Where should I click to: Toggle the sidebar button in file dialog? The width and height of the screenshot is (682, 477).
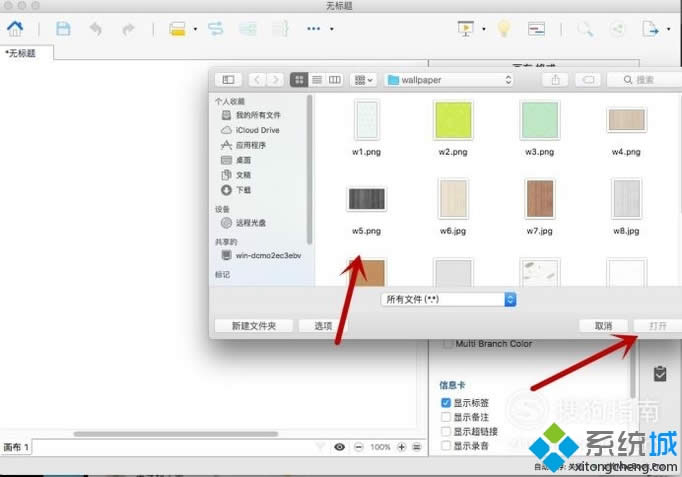pos(228,80)
